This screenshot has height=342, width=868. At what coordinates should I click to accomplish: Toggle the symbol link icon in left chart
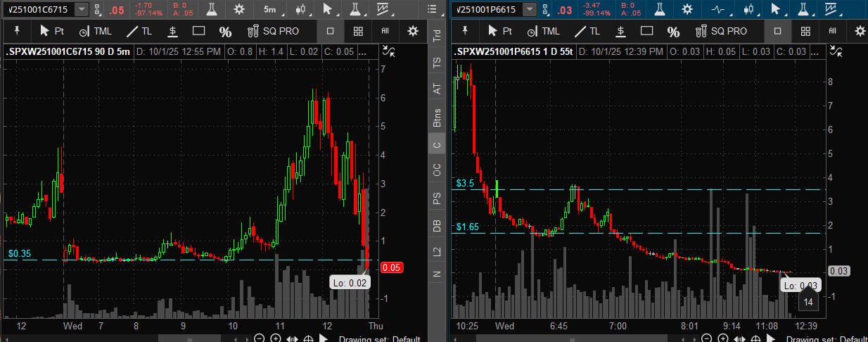tap(97, 10)
